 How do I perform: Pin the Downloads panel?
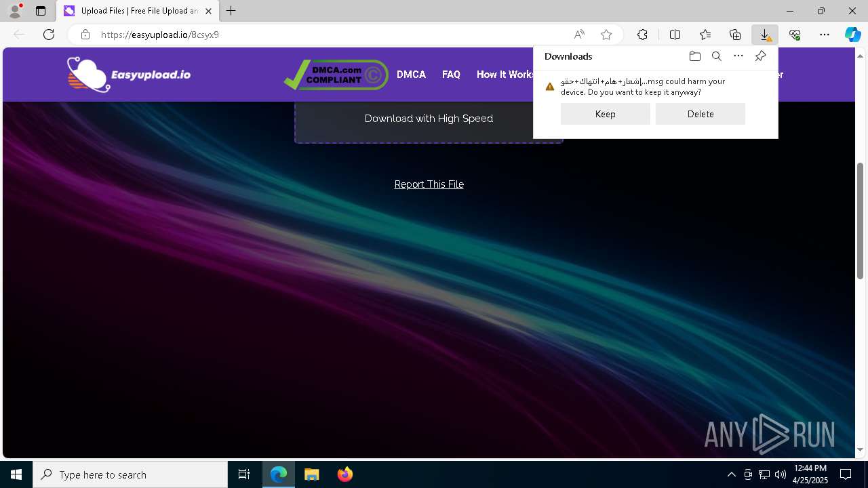[760, 56]
